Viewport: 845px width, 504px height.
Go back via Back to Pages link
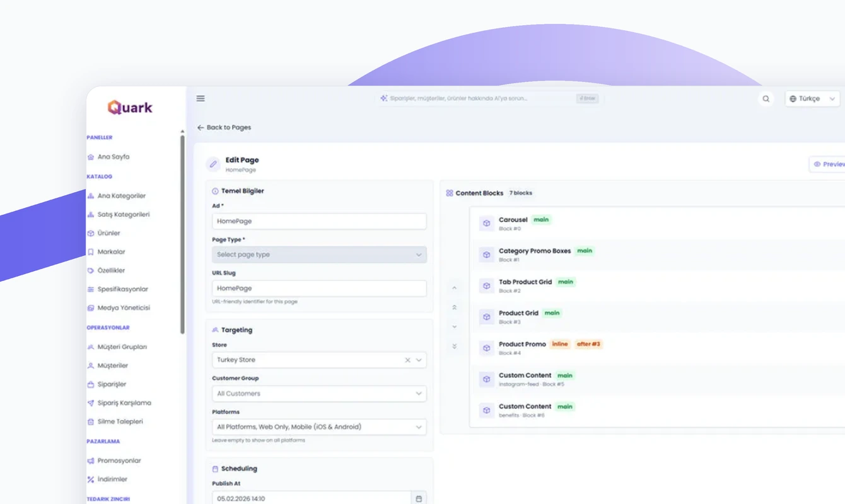click(224, 127)
